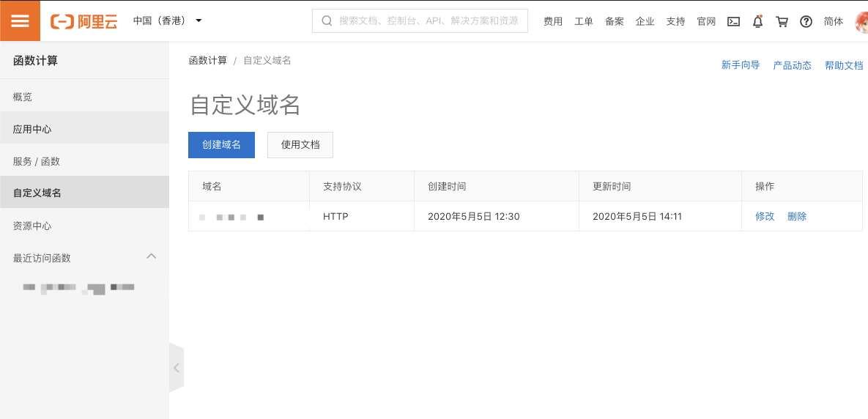The width and height of the screenshot is (868, 419).
Task: Open the orange hamburger menu
Action: tap(20, 21)
